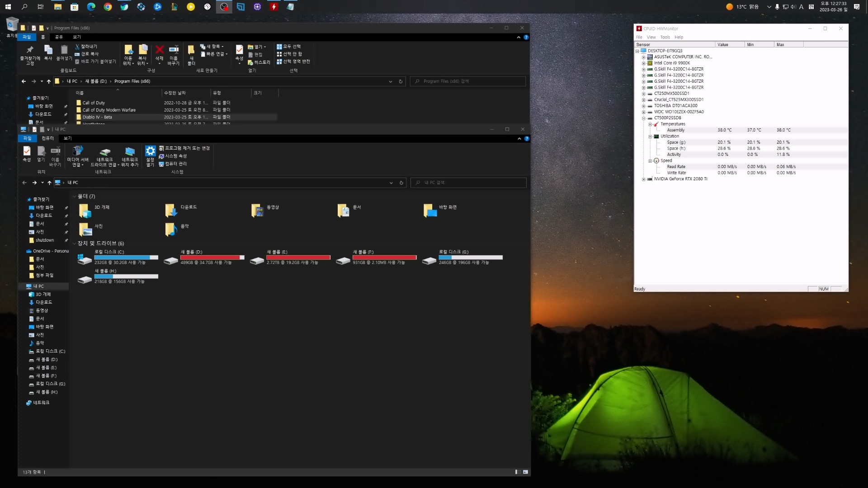Viewport: 868px width, 488px height.
Task: Select 네트워크 in the navigation pane
Action: 41,403
